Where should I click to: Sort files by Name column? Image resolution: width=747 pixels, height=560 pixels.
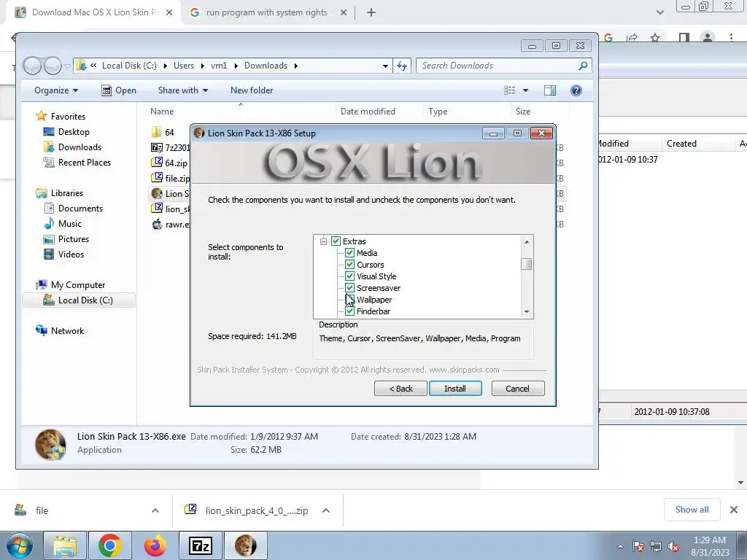(162, 112)
